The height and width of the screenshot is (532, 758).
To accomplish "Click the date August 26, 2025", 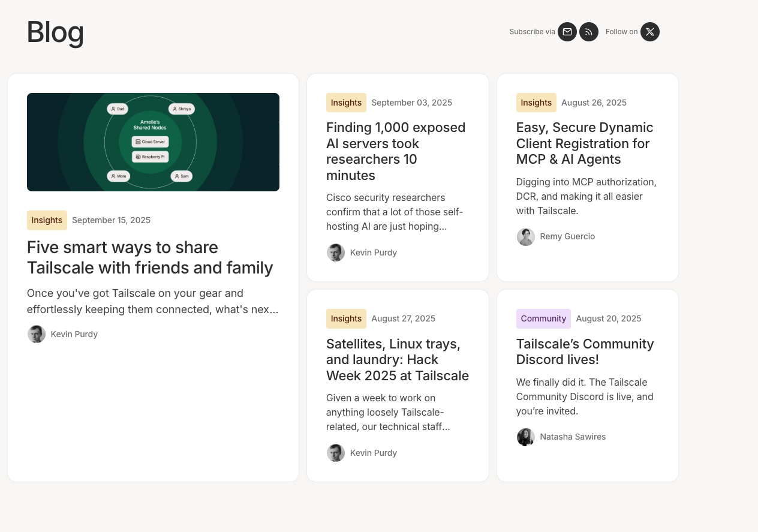I will click(594, 103).
